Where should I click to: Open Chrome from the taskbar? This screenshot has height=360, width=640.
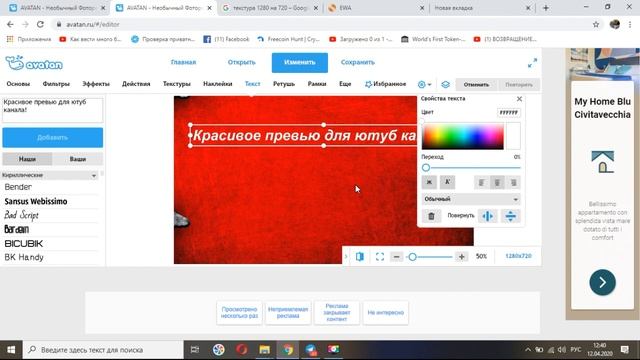[288, 350]
